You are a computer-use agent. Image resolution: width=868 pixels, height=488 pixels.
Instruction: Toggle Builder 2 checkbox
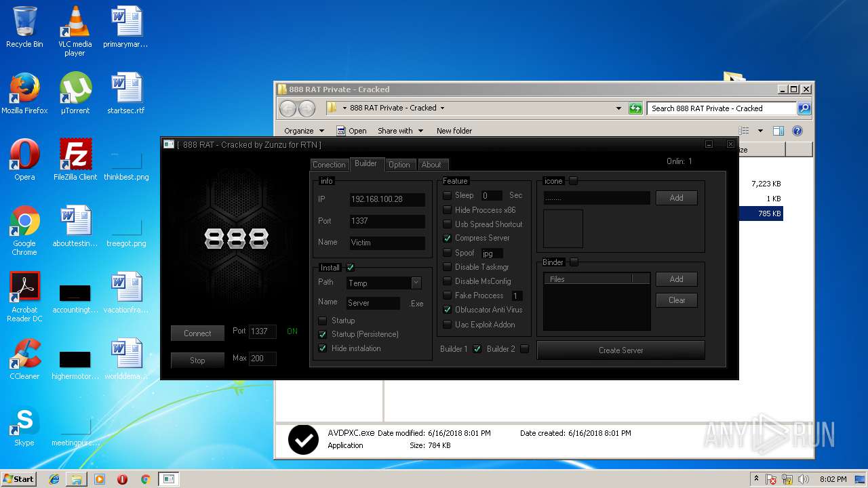pyautogui.click(x=524, y=349)
